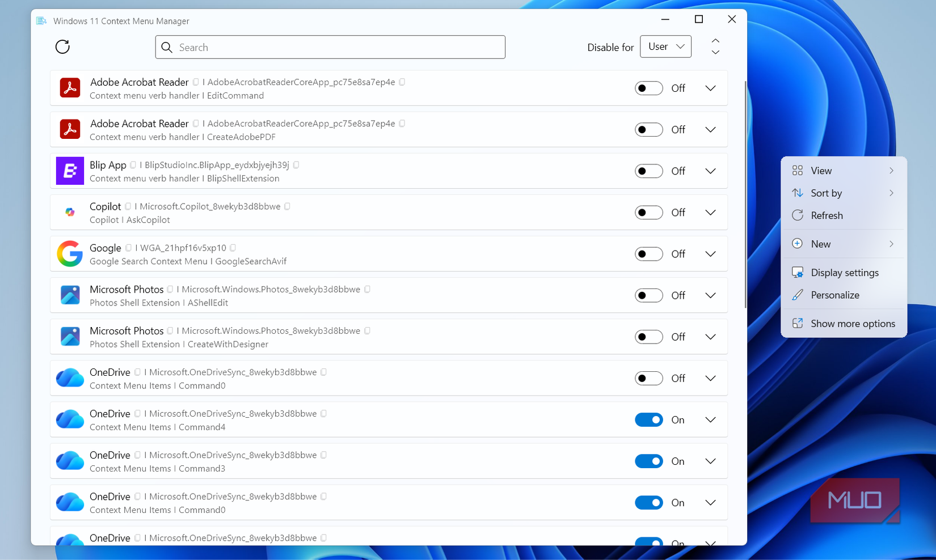Screen dimensions: 936x560
Task: Disable OneDrive Command3 toggle
Action: pos(648,461)
